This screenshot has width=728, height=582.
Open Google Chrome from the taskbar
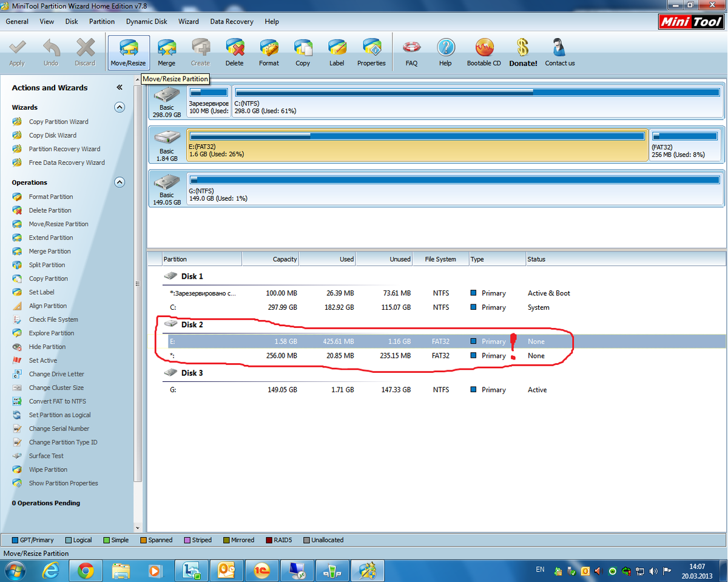click(85, 570)
